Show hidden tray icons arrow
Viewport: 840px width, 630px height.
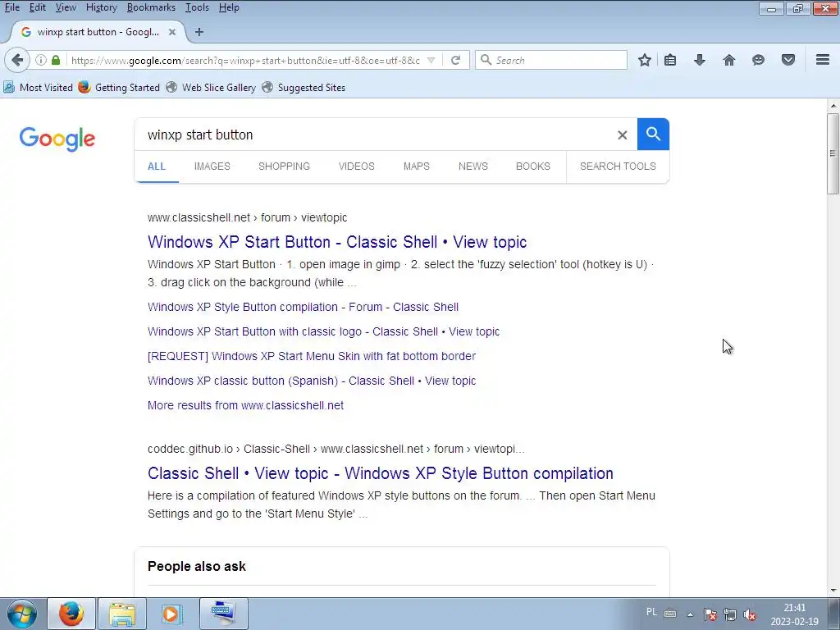690,614
